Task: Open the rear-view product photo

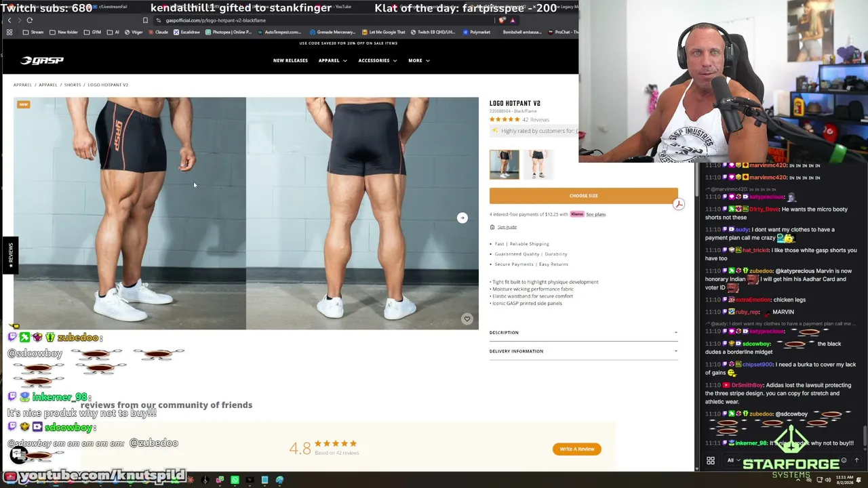Action: point(362,213)
